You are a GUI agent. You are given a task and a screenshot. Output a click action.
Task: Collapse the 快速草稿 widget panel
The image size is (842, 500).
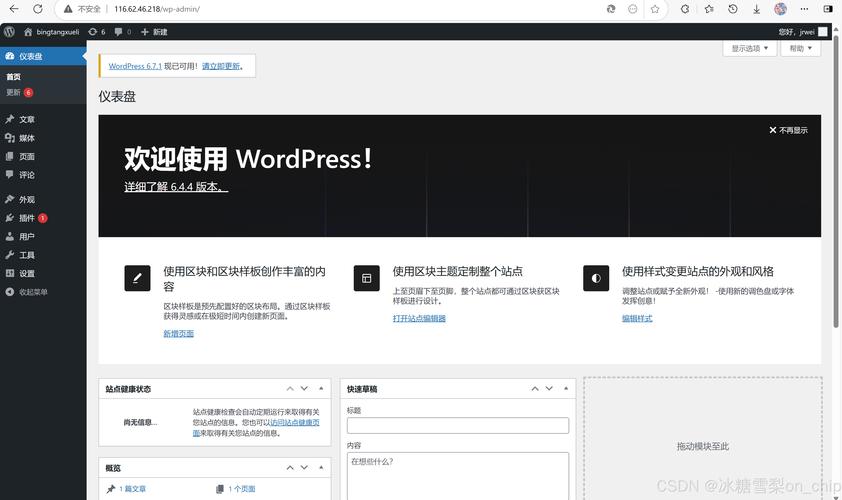coord(566,388)
